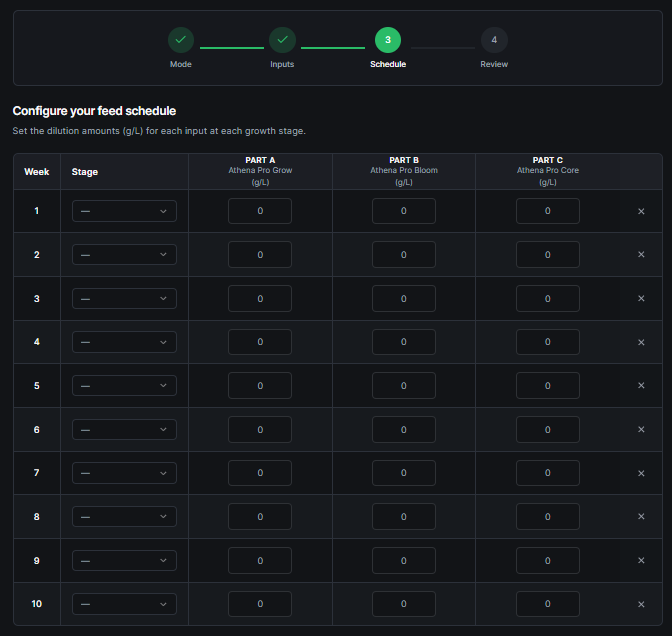This screenshot has height=636, width=672.
Task: Select week 4 Part C value box
Action: click(548, 342)
